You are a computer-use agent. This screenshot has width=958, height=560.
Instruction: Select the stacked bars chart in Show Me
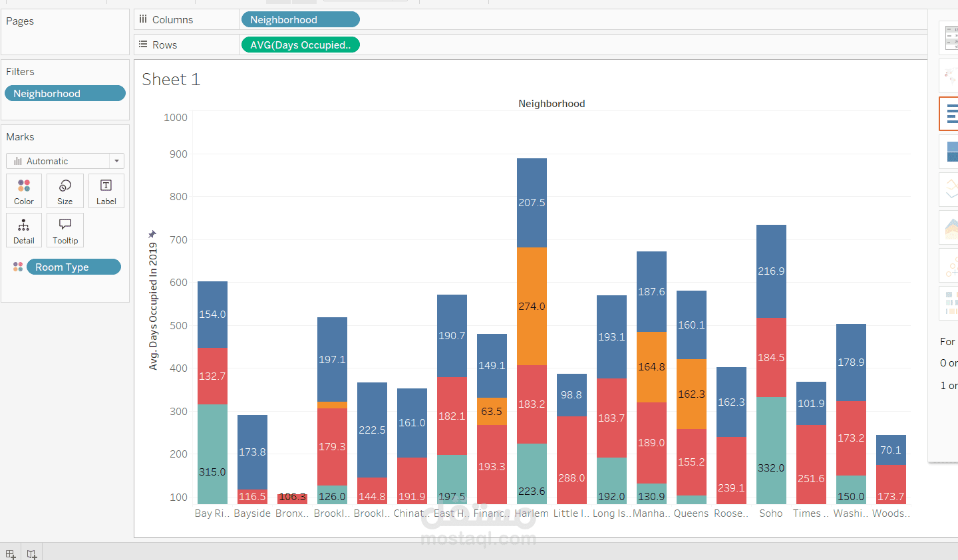[950, 152]
